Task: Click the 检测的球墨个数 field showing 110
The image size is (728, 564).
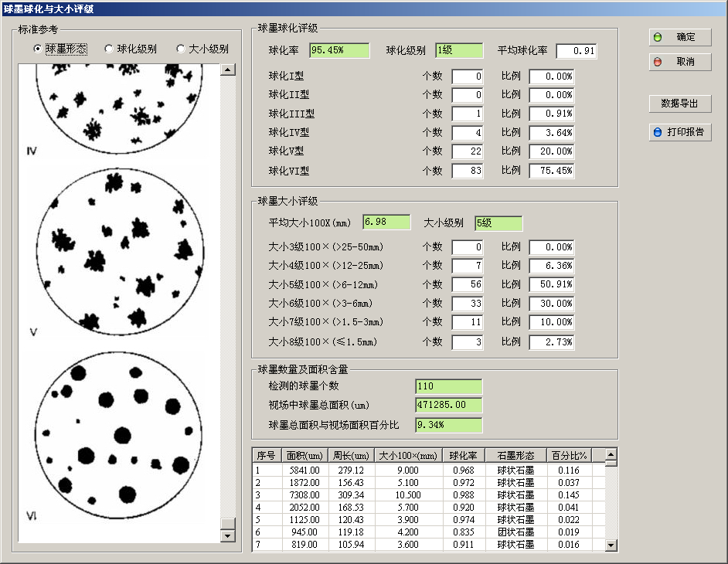Action: tap(448, 386)
